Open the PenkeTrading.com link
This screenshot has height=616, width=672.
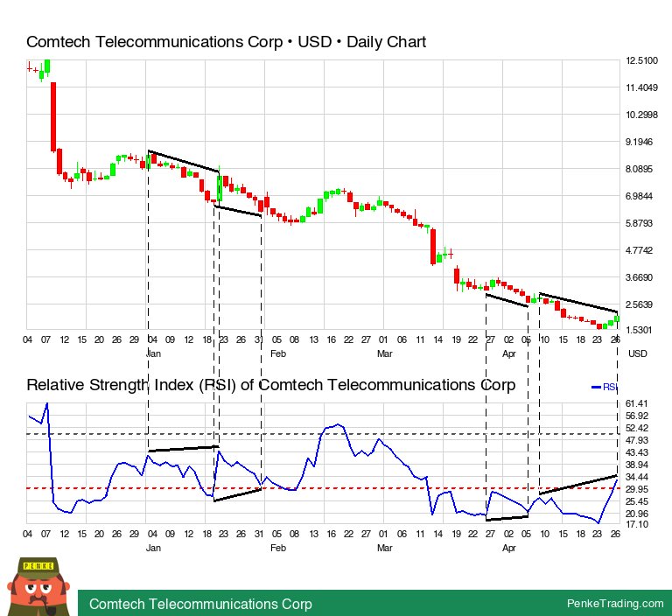615,604
